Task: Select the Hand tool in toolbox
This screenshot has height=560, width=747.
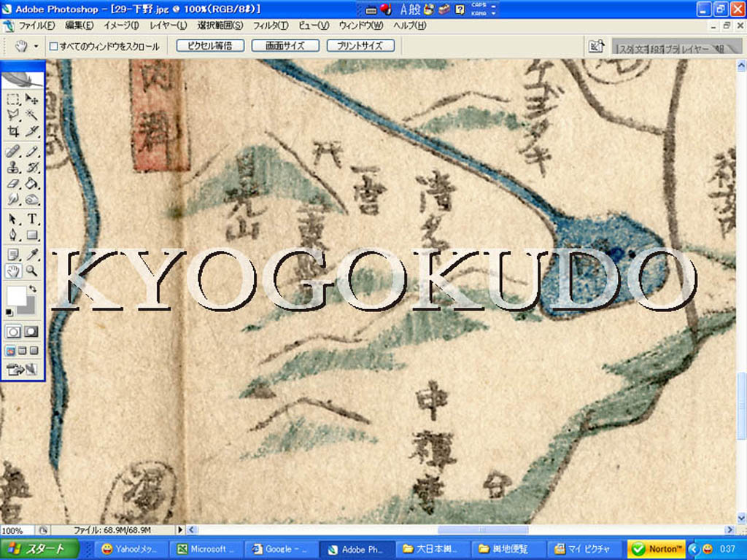Action: click(x=13, y=271)
